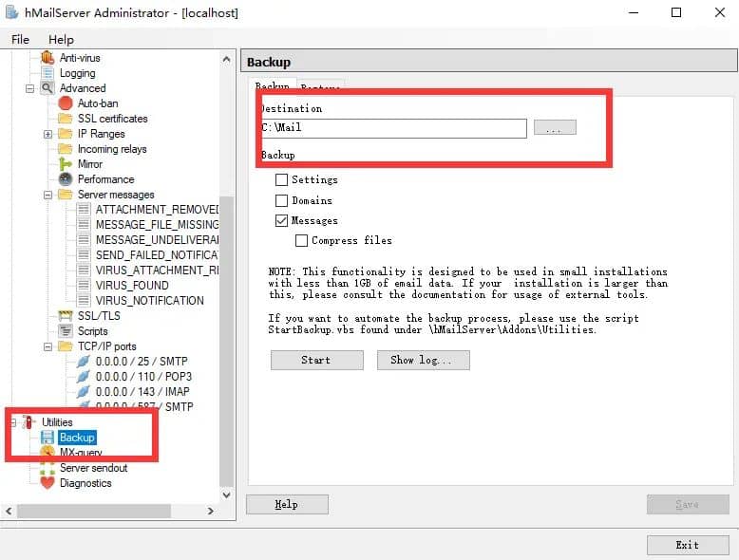Expand the IP Ranges node

coord(47,134)
